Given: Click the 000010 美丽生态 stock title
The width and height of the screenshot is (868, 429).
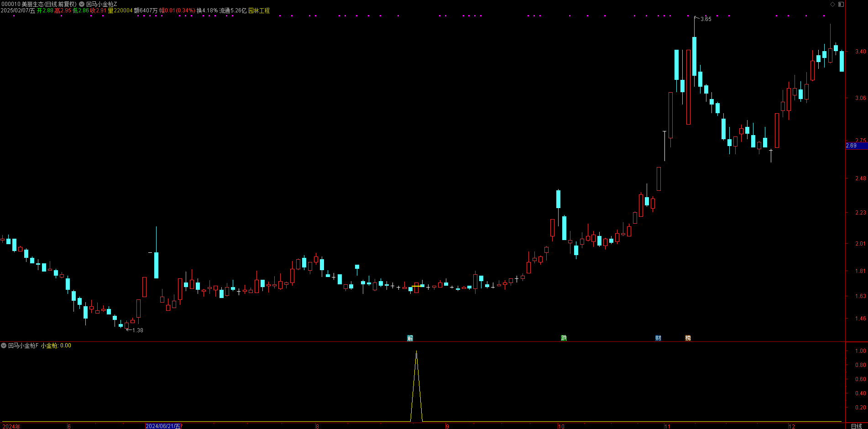Looking at the screenshot, I should click(39, 4).
